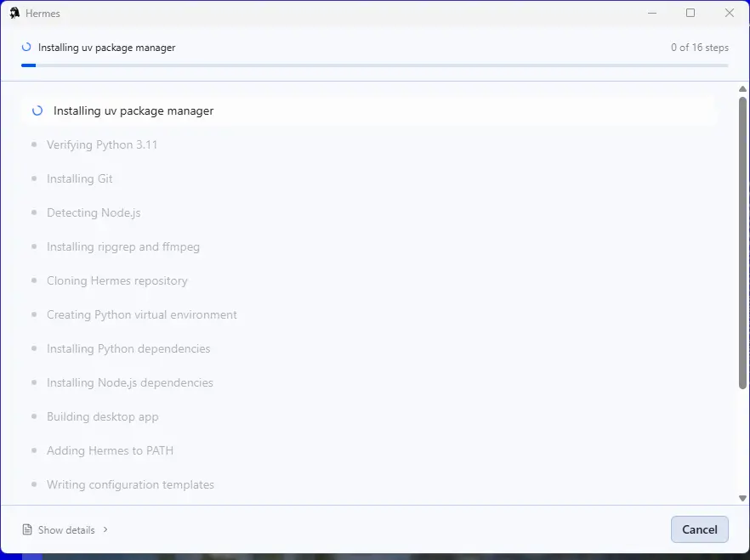Viewport: 750px width, 560px height.
Task: Click the scrollbar up arrow
Action: click(742, 89)
